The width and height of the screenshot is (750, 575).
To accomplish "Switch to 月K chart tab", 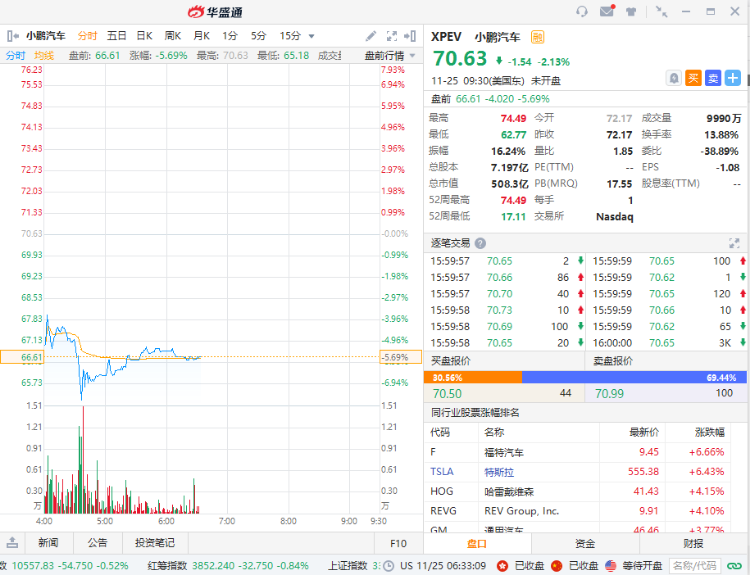I will [x=201, y=36].
